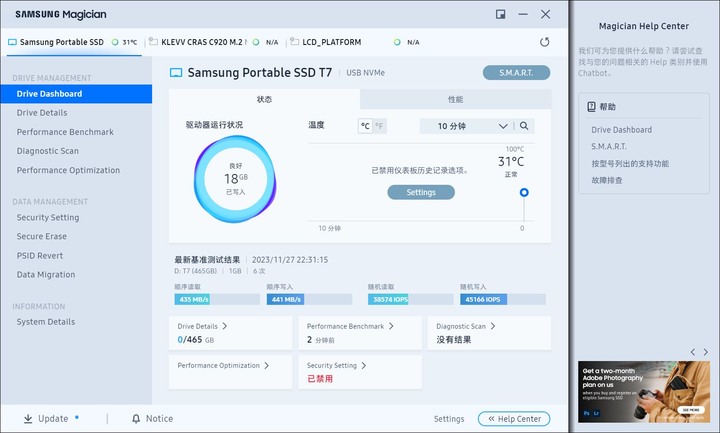Click previous arrow in Help Center banner
This screenshot has height=433, width=720.
692,352
